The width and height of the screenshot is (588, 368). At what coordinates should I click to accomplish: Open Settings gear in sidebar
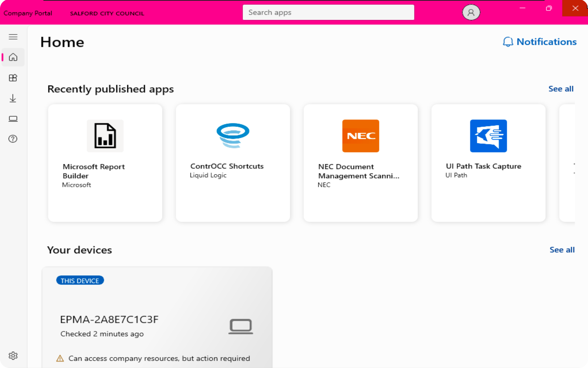coord(13,355)
